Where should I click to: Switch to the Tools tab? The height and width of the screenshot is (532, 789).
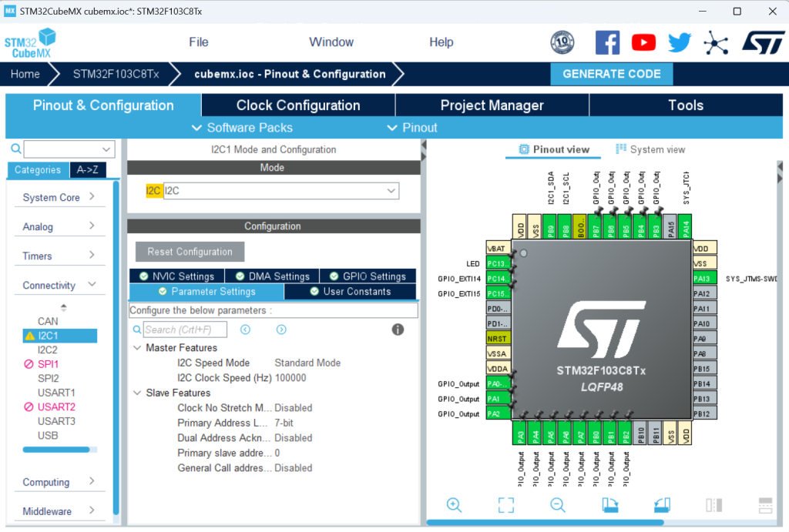[686, 105]
